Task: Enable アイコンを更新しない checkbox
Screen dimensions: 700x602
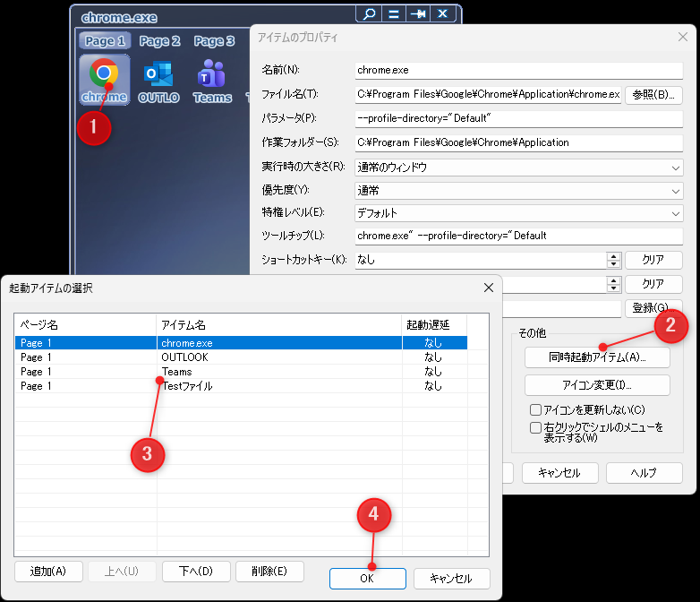Action: coord(535,409)
